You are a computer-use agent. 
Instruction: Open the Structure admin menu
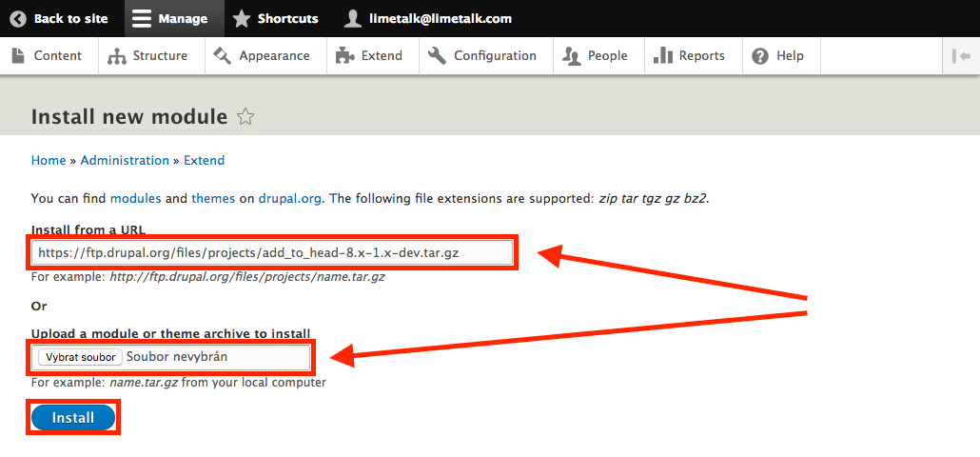coord(147,55)
